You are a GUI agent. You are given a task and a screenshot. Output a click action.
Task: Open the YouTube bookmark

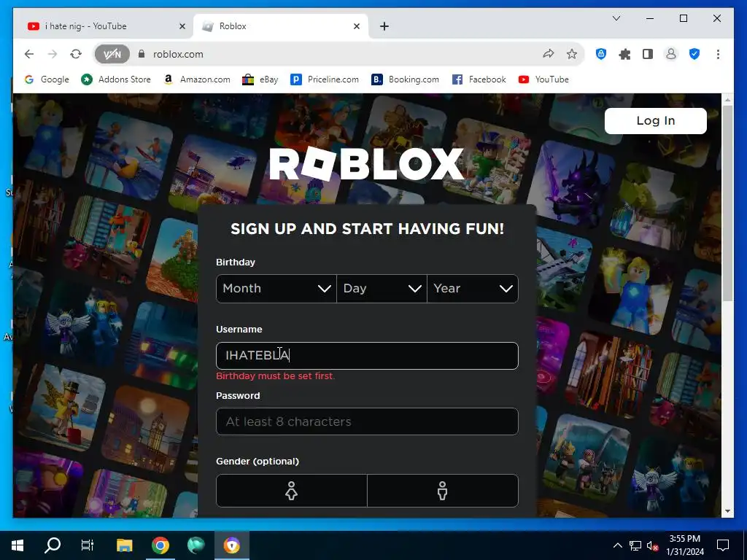[x=543, y=79]
